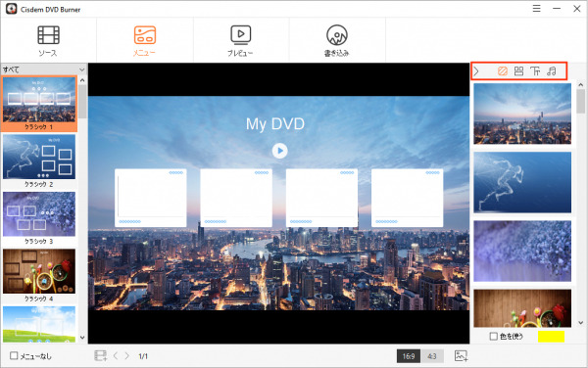The height and width of the screenshot is (368, 588).
Task: Switch aspect ratio to 4:3
Action: click(x=432, y=356)
